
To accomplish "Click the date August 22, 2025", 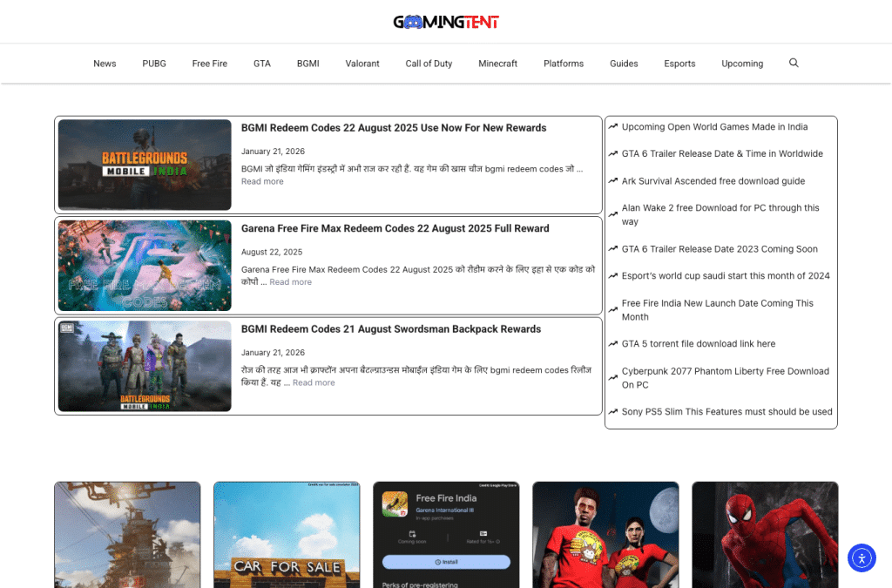I will (x=272, y=252).
